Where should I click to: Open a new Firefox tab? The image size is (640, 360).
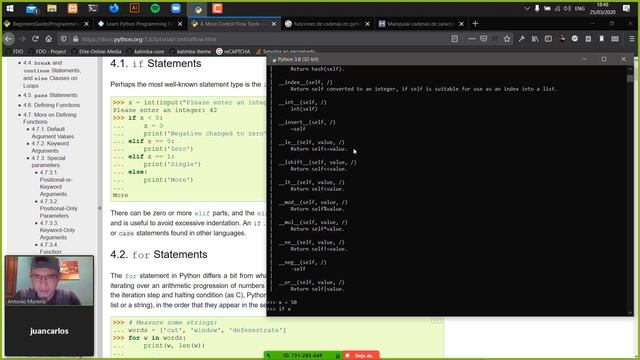(475, 24)
